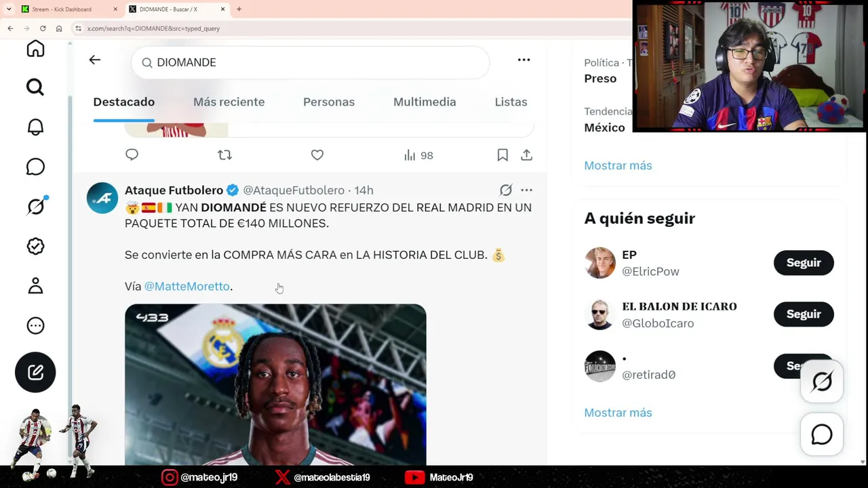Open the @MatteMoretto mention
The width and height of the screenshot is (868, 488).
(x=187, y=286)
